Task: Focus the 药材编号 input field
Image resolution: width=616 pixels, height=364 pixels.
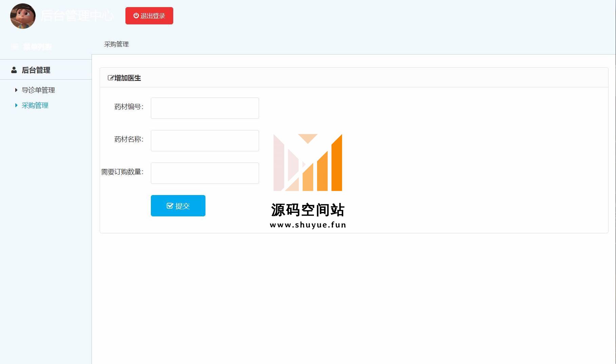Action: click(x=205, y=108)
